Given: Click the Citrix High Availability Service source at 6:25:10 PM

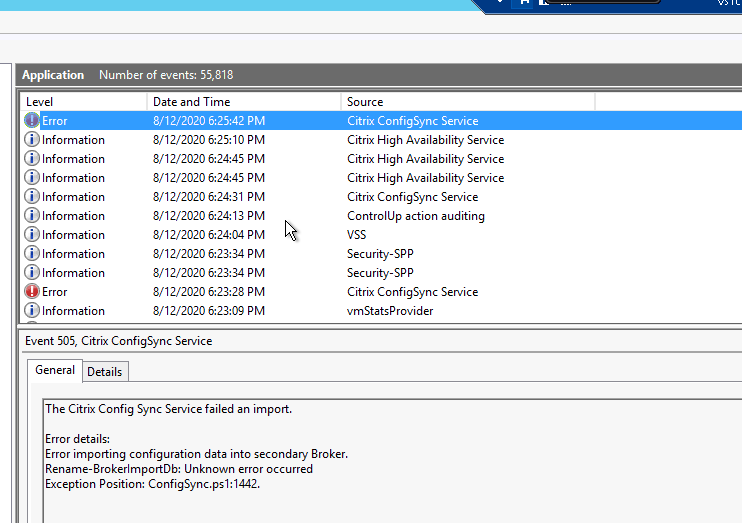Looking at the screenshot, I should (425, 140).
